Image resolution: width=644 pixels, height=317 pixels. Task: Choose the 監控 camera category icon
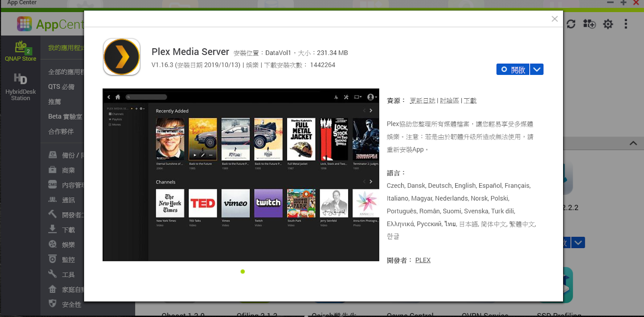coord(53,259)
